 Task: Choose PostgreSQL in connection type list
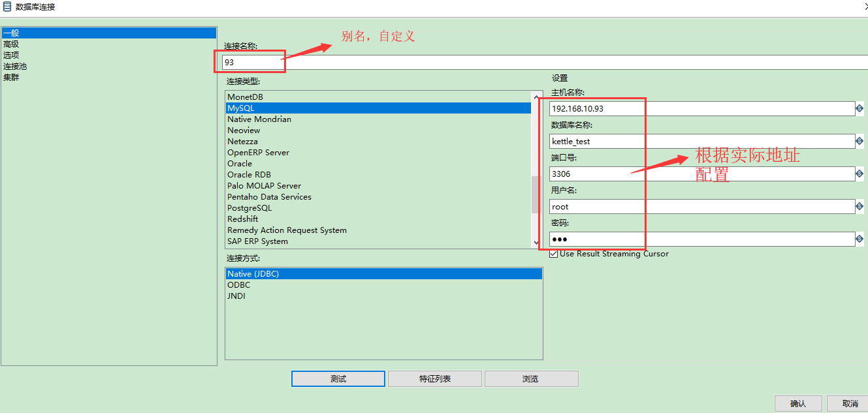click(378, 208)
